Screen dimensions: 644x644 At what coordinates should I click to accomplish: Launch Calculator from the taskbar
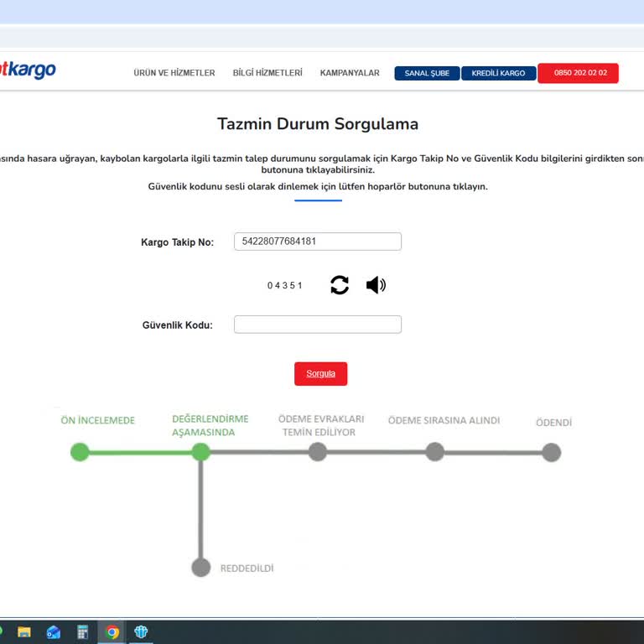click(82, 631)
